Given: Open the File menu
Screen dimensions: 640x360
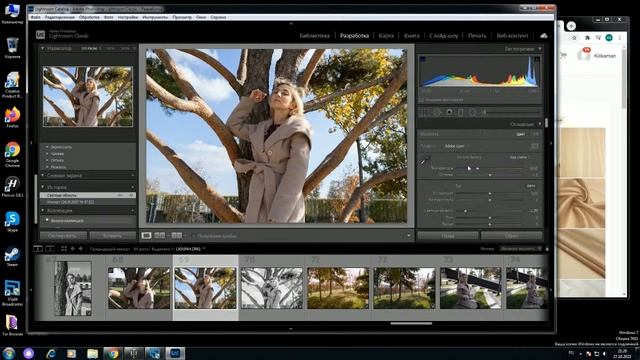Looking at the screenshot, I should (36, 18).
